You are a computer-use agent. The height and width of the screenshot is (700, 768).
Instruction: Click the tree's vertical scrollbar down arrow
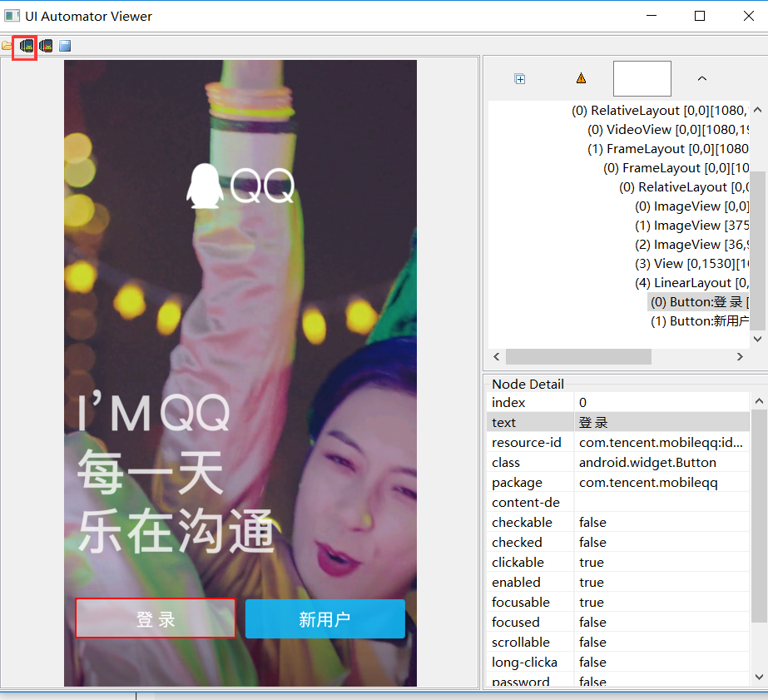coord(758,339)
